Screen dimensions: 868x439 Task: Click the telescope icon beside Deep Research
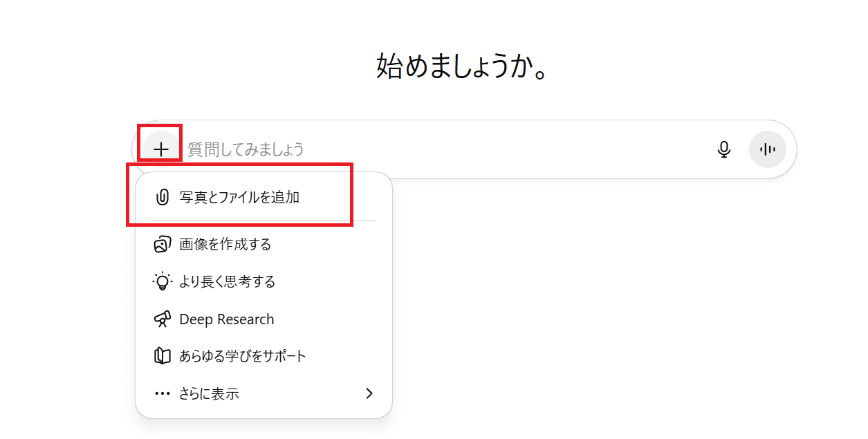162,319
